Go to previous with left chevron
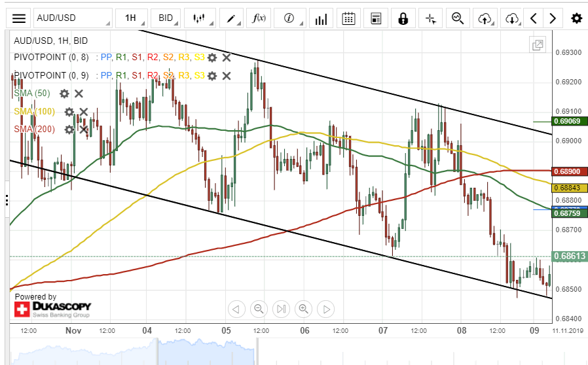 [x=534, y=18]
